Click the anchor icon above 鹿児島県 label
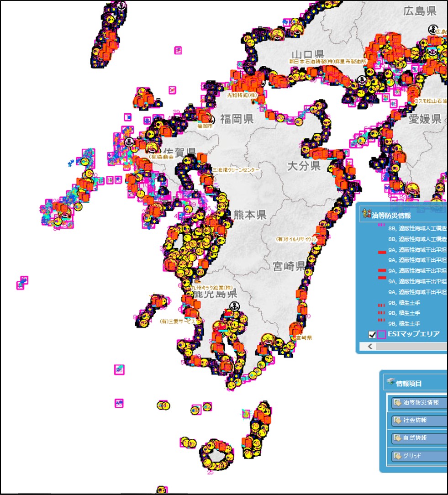 233,307
